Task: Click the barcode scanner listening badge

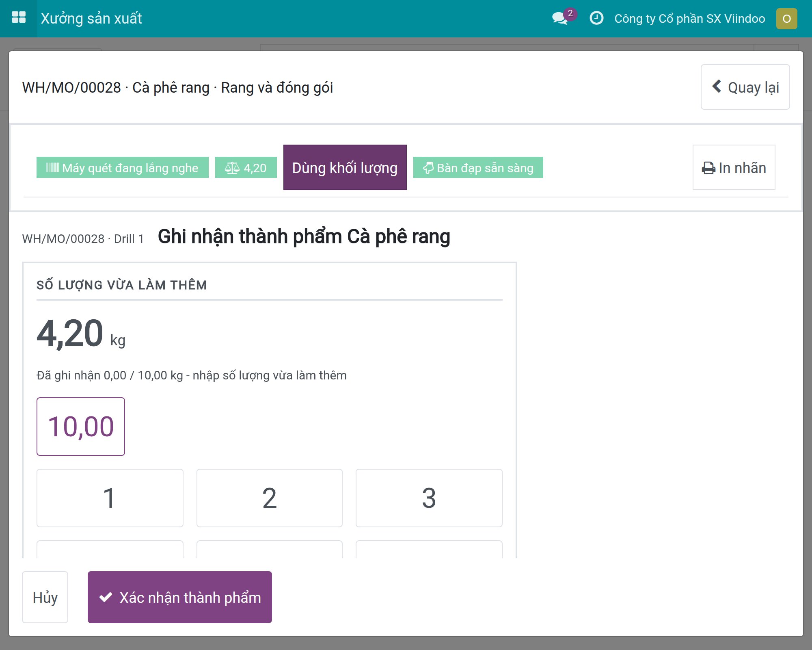Action: tap(122, 168)
